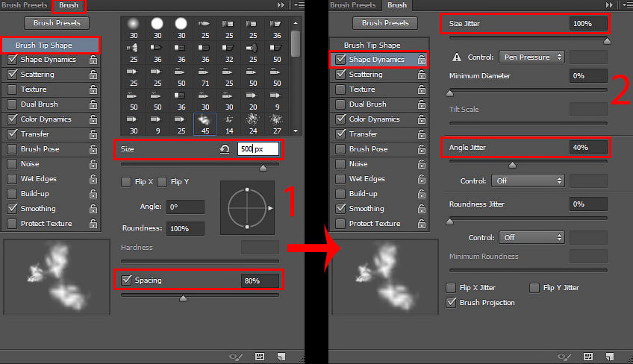Screen dimensions: 633x364
Task: Open the Control dropdown under Angle Jitter
Action: tap(528, 181)
